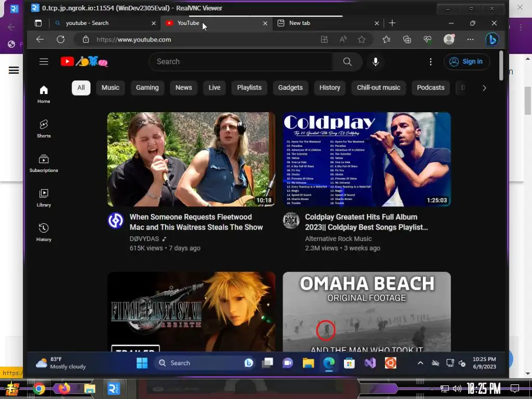Click the DØVYDAS channel avatar
This screenshot has height=399, width=532.
click(x=116, y=220)
